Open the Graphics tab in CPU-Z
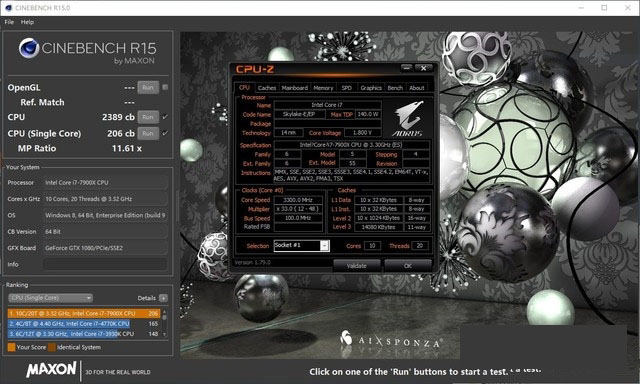Screen dimensions: 640x384 [371, 88]
